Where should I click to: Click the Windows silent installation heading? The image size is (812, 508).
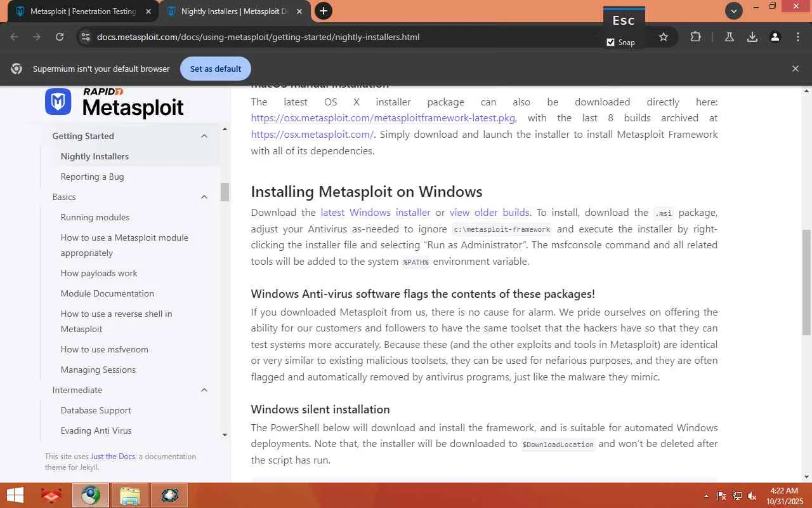click(x=320, y=409)
